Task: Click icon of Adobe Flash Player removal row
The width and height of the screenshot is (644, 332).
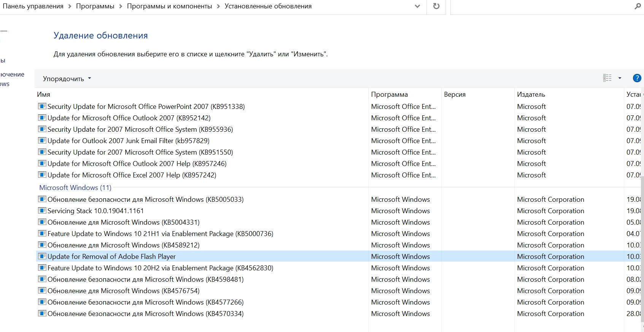Action: (x=42, y=256)
